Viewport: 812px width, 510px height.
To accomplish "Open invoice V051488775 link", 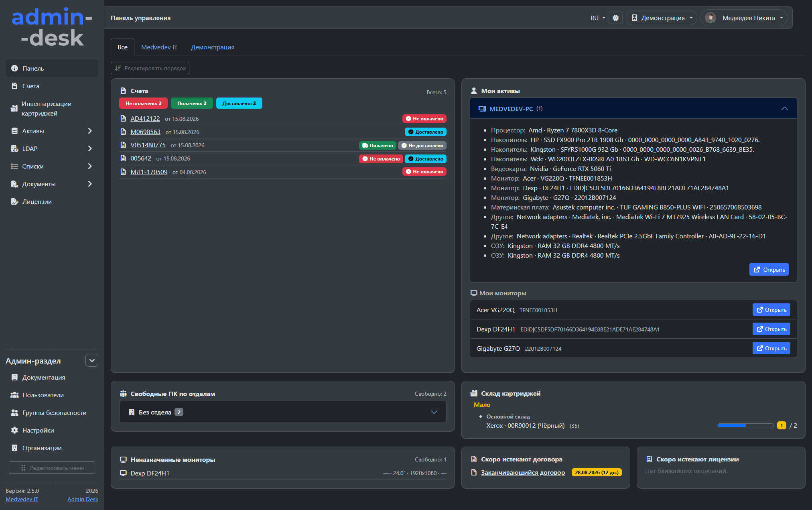I will point(148,145).
